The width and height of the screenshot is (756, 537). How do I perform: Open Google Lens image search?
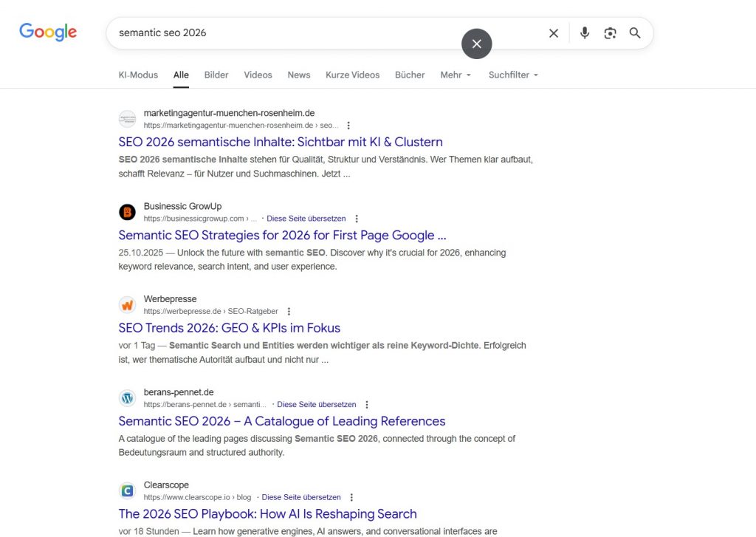[610, 33]
